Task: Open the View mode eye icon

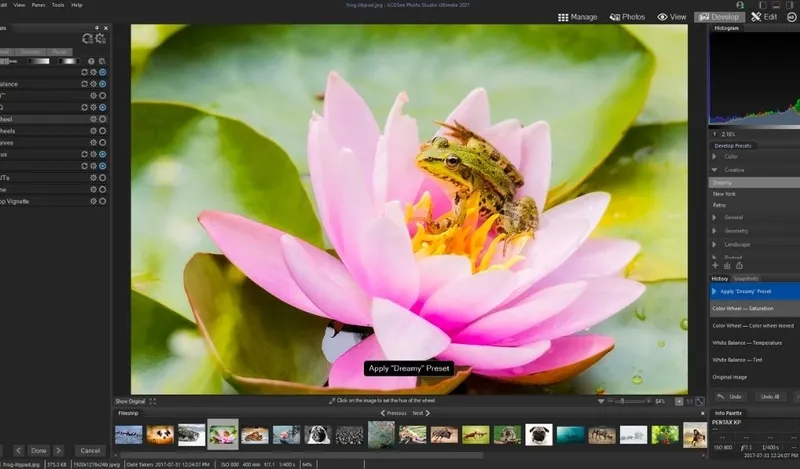Action: 663,17
